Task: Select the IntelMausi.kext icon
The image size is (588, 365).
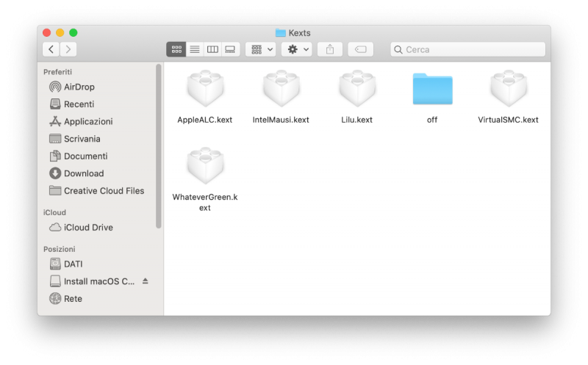Action: coord(282,88)
